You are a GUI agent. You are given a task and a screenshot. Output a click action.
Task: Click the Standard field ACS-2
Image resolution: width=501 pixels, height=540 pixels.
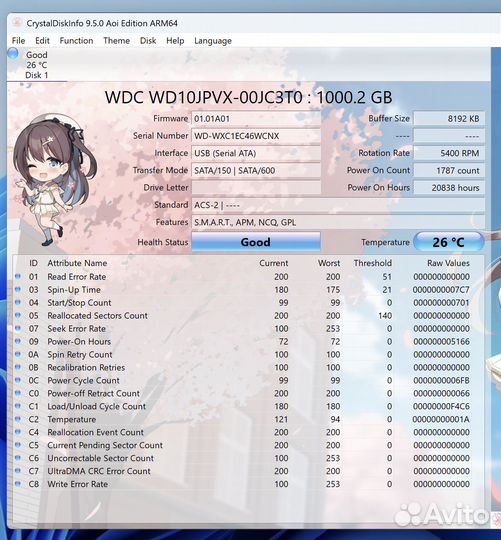pyautogui.click(x=338, y=205)
